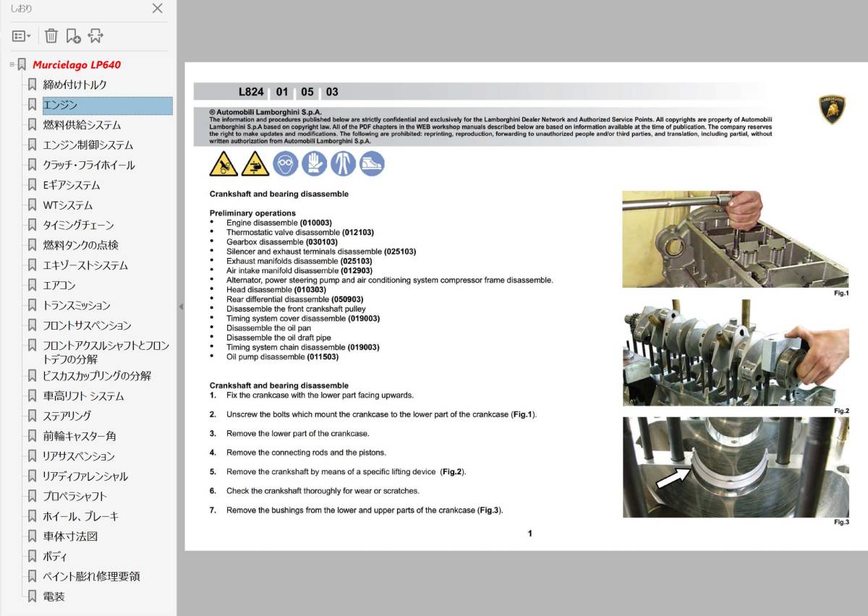The image size is (868, 616).
Task: Select the Murcielago LP640 root bookmark
Action: pos(77,64)
